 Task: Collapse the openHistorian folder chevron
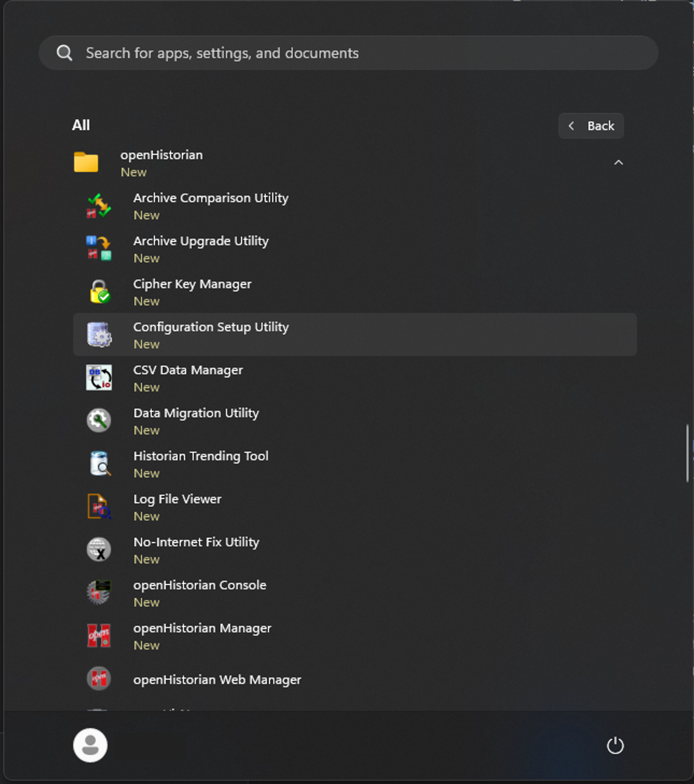pyautogui.click(x=618, y=163)
